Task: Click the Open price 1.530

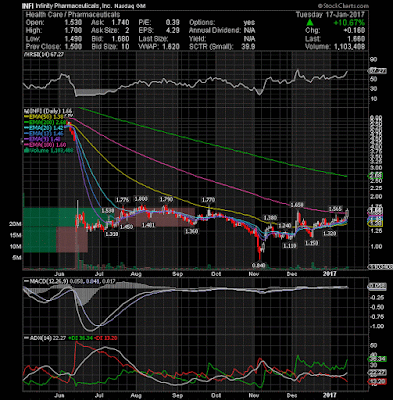Action: tap(74, 22)
